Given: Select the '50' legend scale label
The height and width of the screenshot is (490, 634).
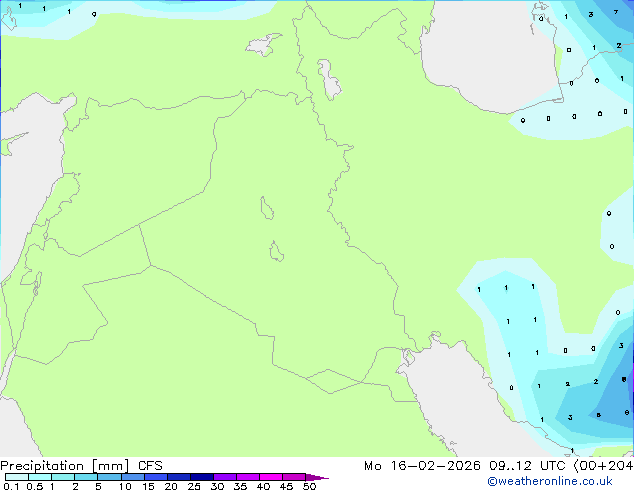Looking at the screenshot, I should (309, 486).
